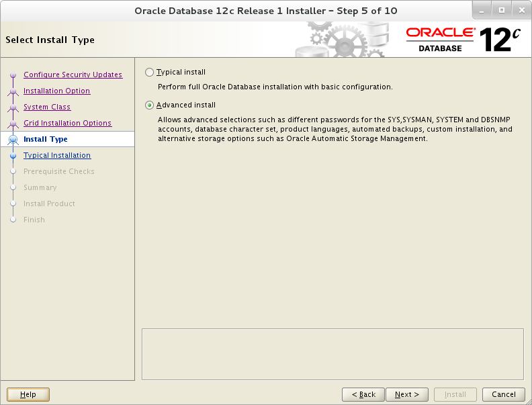Open the Configure Security Updates step link
The image size is (532, 405).
coord(73,75)
